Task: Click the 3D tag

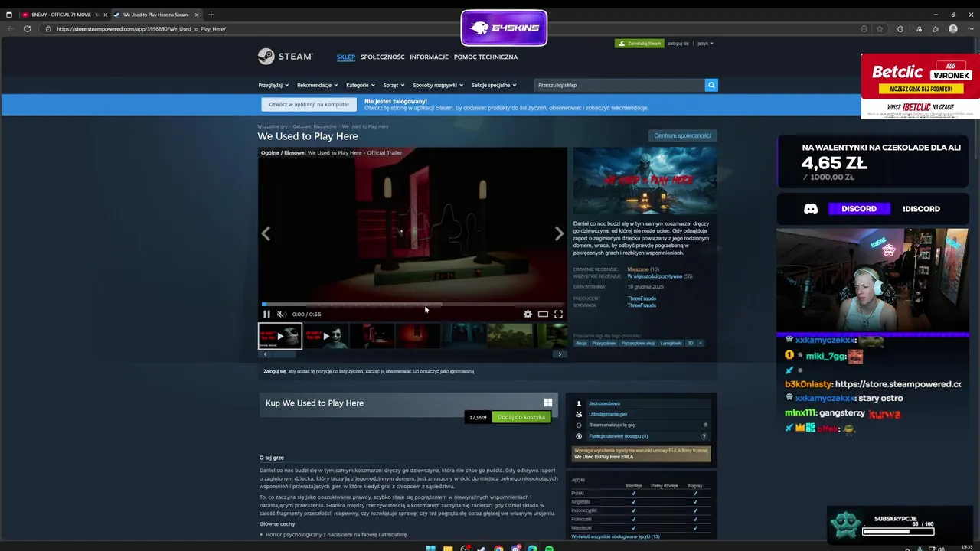Action: [x=690, y=343]
